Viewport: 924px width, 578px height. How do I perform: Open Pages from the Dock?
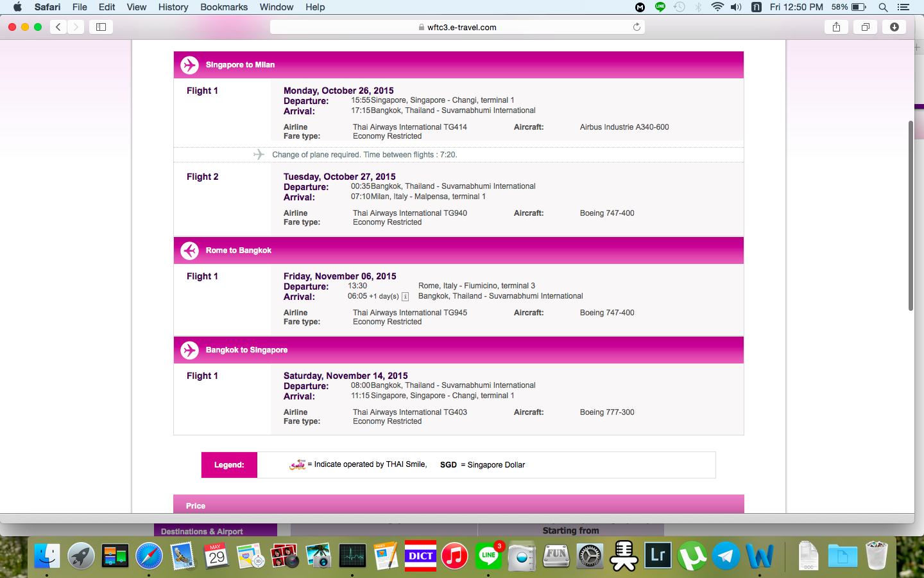click(x=386, y=556)
